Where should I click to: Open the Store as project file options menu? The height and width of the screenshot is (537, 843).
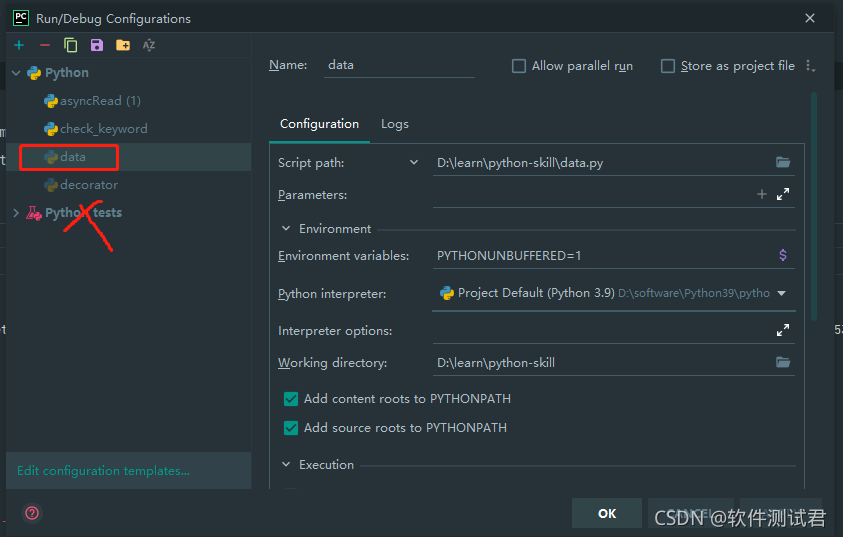[810, 66]
